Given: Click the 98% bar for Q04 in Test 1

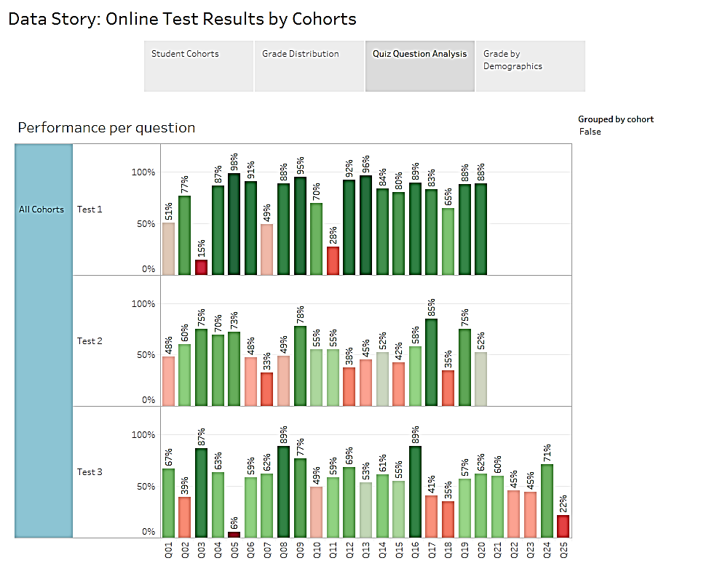Looking at the screenshot, I should point(234,218).
